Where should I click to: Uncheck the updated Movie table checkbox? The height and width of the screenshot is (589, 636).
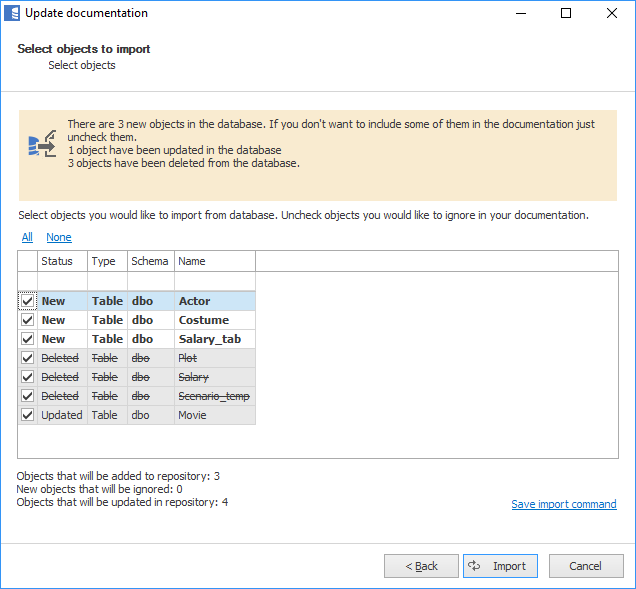point(27,415)
